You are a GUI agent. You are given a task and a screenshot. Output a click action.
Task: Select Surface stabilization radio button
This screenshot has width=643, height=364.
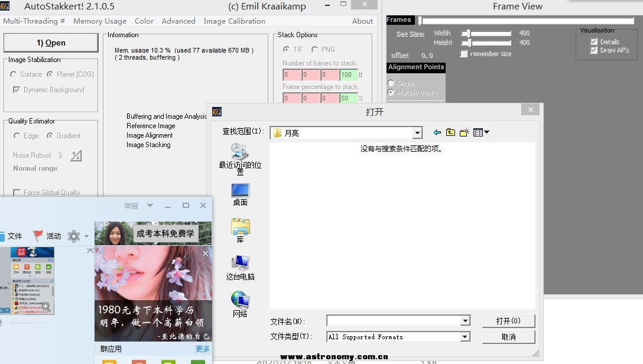14,74
